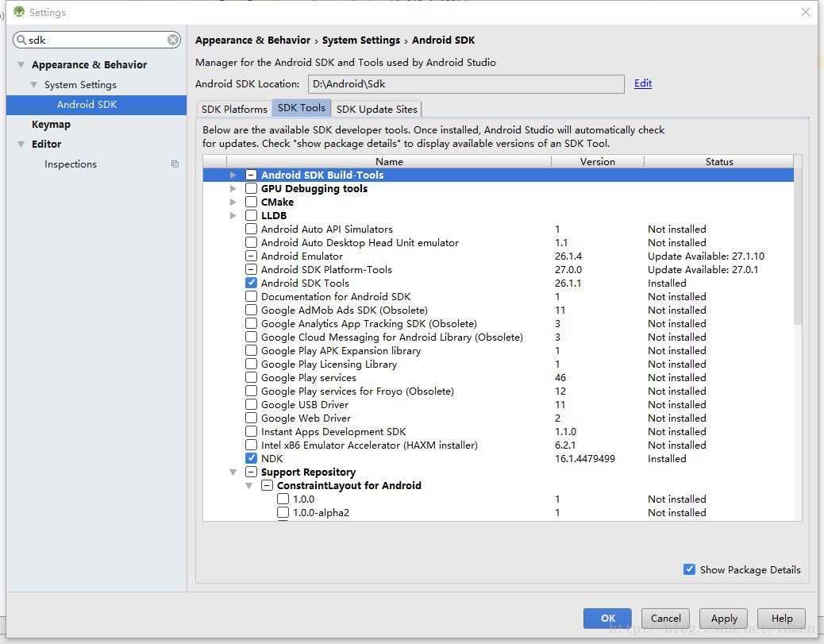
Task: Uncheck Android SDK Tools
Action: coord(251,283)
